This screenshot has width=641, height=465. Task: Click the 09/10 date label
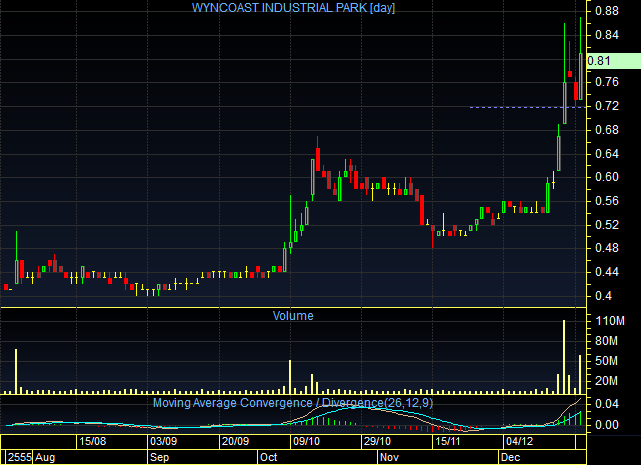tap(306, 442)
